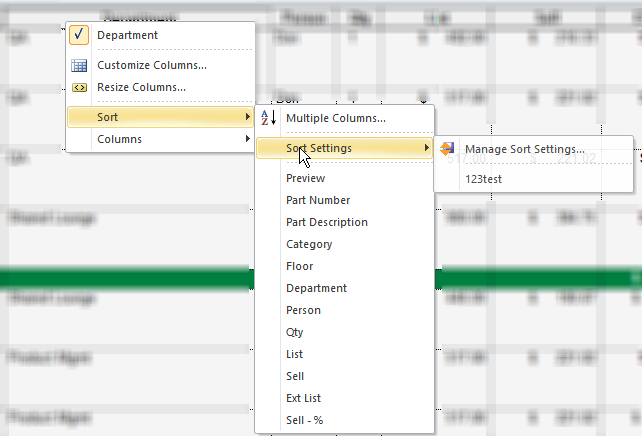The image size is (642, 436).
Task: Apply the 123test sort setting
Action: [483, 178]
